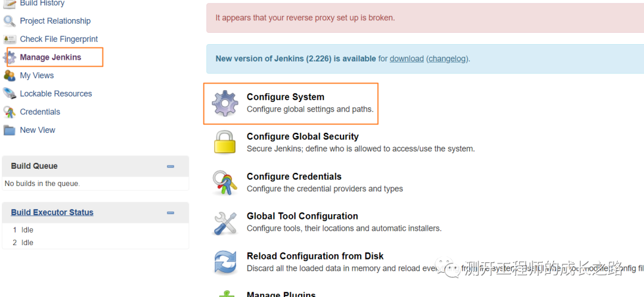Click the reverse proxy broken warning text
This screenshot has height=297, width=644.
tap(305, 18)
